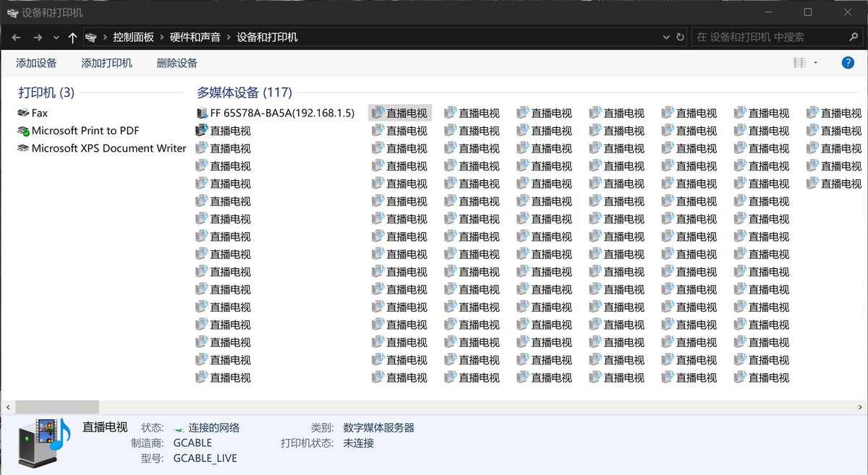The height and width of the screenshot is (475, 868).
Task: Click the model value GCABLE_LIVE
Action: (205, 458)
